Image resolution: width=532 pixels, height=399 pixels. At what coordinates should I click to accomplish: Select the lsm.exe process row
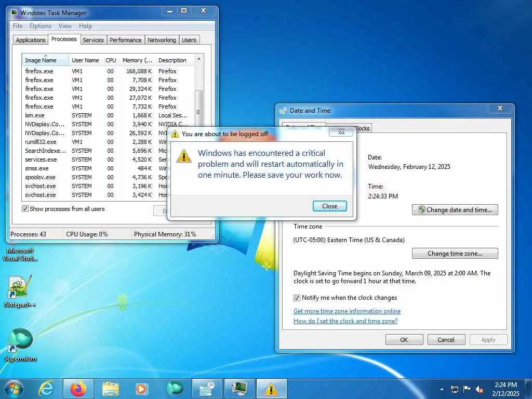tap(109, 115)
